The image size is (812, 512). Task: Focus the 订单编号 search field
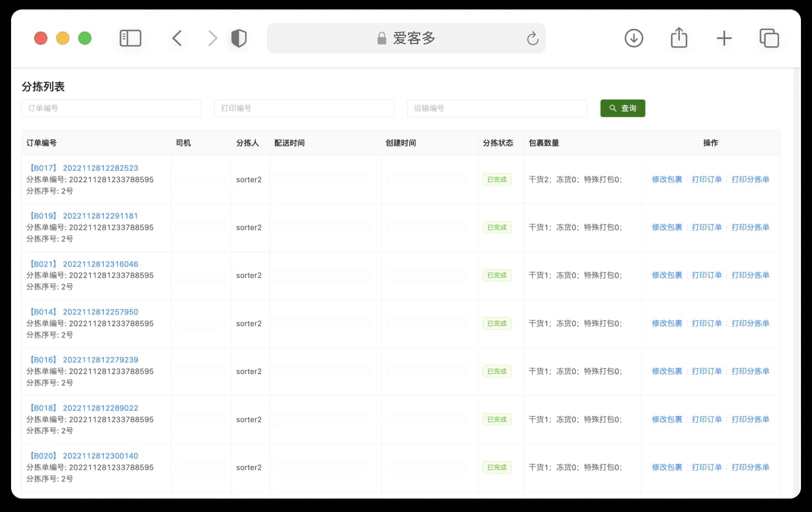coord(111,108)
